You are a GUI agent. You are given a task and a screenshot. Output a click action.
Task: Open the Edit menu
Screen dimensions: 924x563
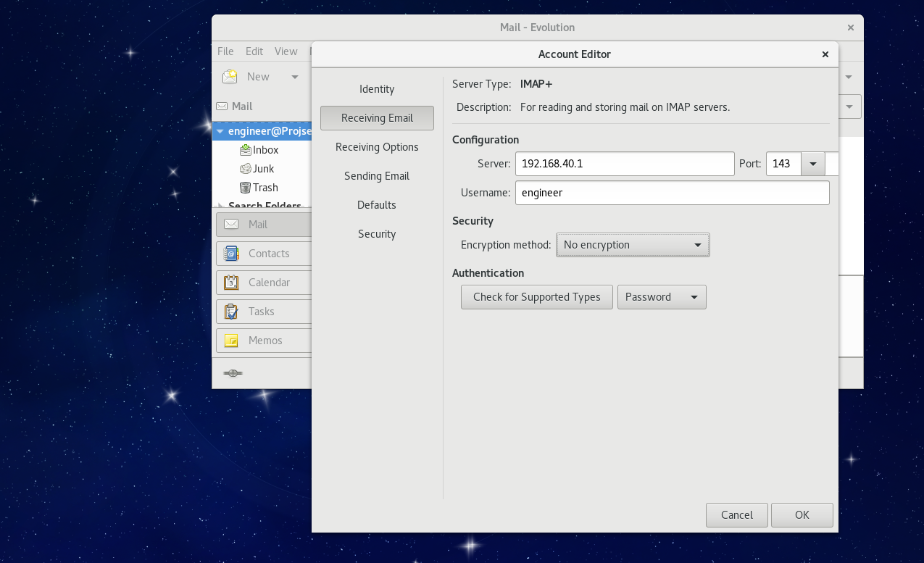point(254,51)
